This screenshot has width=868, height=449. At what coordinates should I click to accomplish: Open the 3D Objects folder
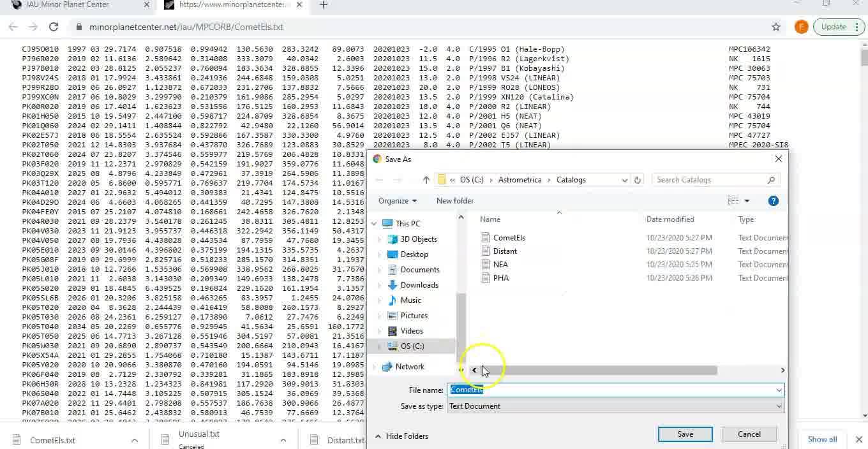419,239
